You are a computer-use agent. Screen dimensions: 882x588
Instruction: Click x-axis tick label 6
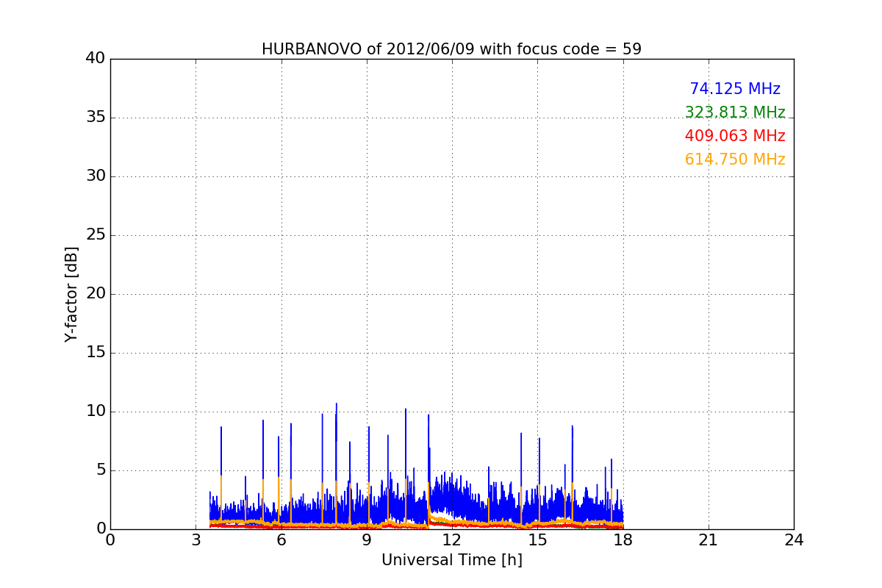(282, 540)
